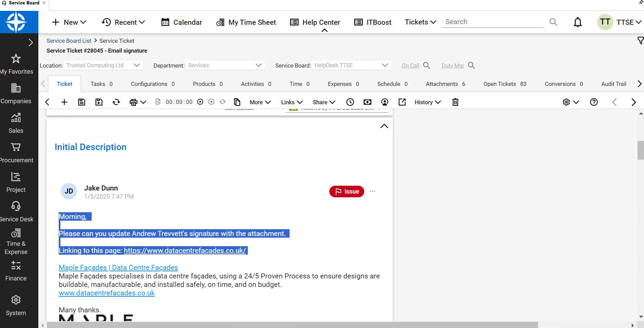
Task: Open the New menu
Action: tap(69, 22)
